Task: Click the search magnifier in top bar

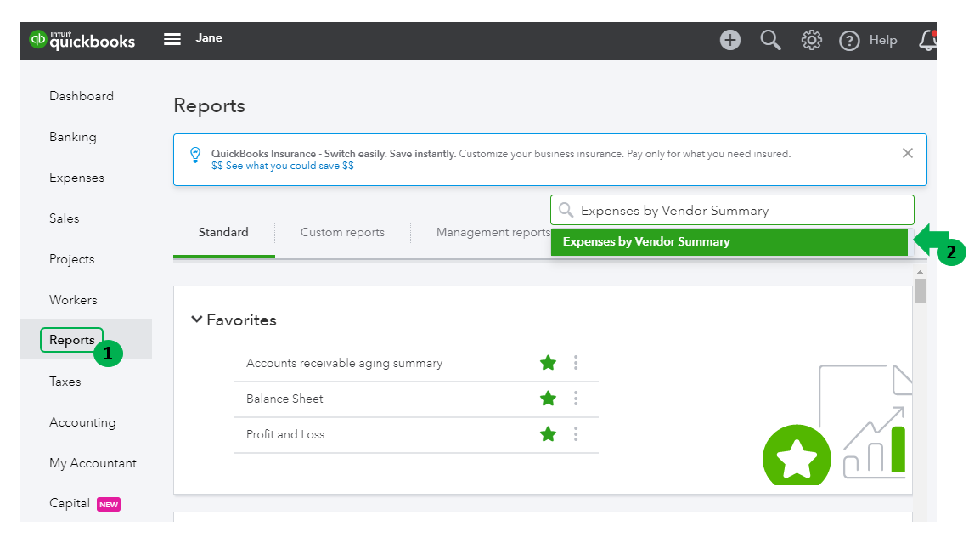Action: tap(770, 40)
